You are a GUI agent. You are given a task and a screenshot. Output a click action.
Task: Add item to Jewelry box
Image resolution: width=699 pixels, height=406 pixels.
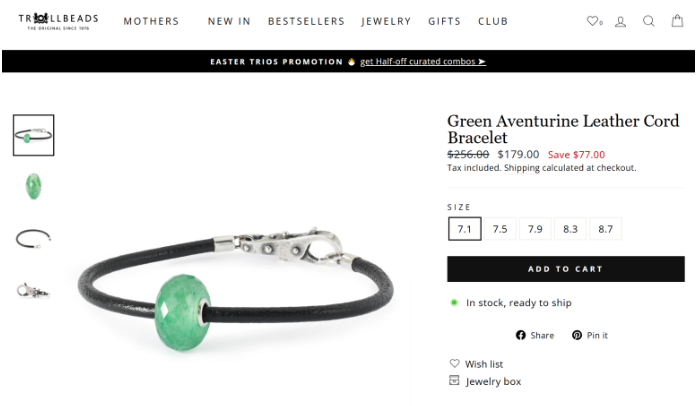click(485, 381)
